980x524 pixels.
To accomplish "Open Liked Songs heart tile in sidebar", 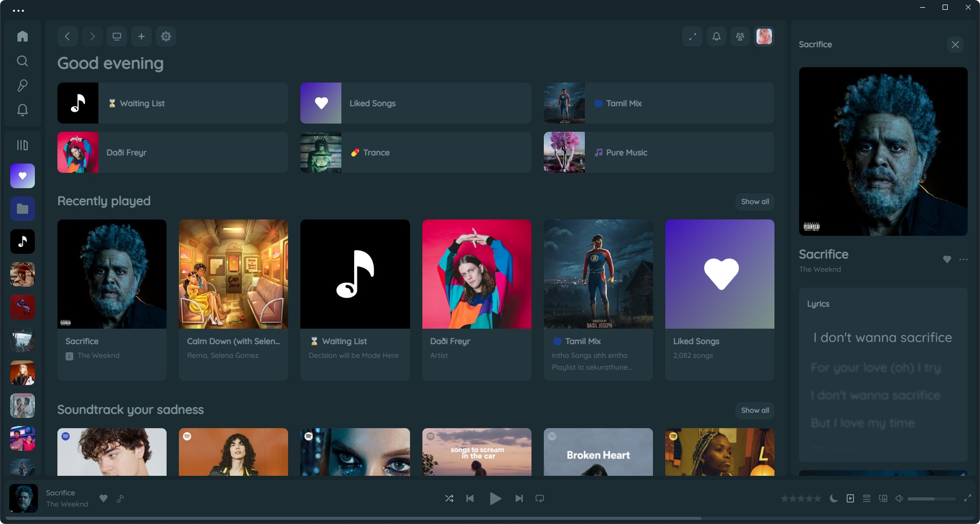I will tap(23, 176).
